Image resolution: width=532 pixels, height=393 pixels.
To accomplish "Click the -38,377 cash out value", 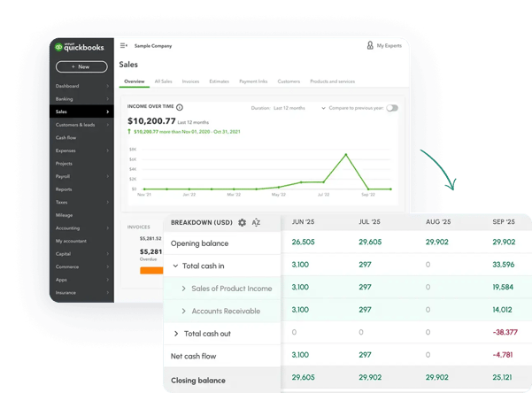I will point(505,332).
